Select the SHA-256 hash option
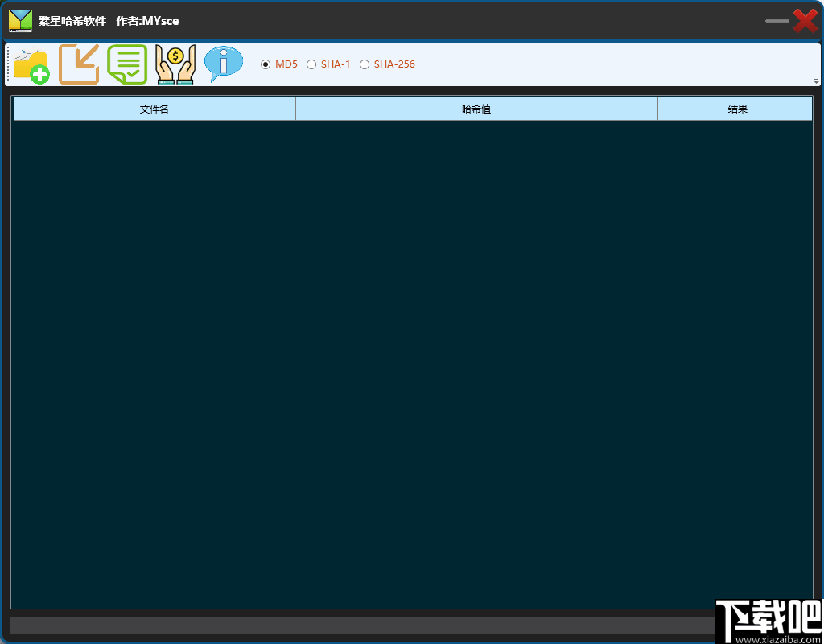 point(387,64)
